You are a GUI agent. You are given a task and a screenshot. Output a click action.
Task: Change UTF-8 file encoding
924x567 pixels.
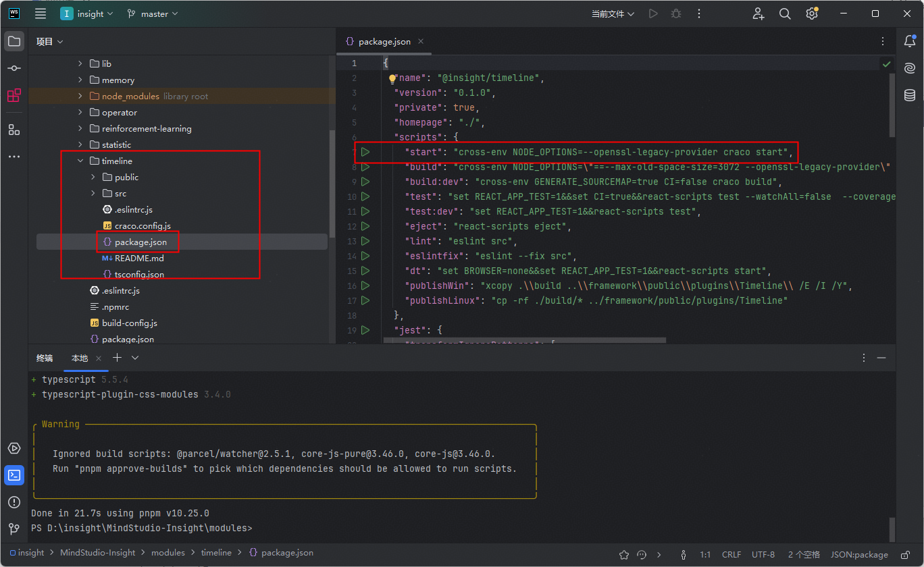pyautogui.click(x=763, y=554)
